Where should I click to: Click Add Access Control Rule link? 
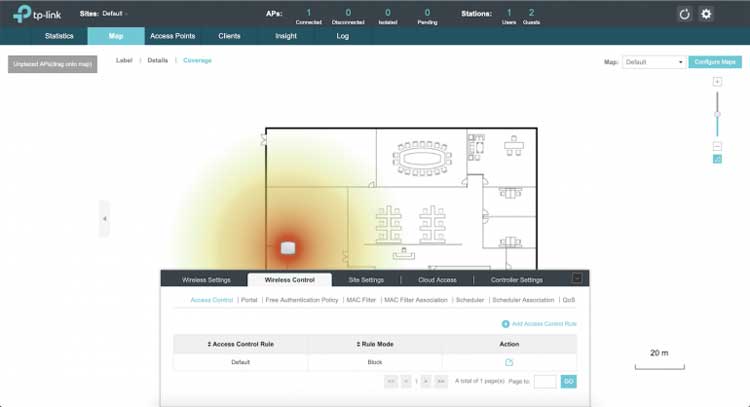coord(539,324)
